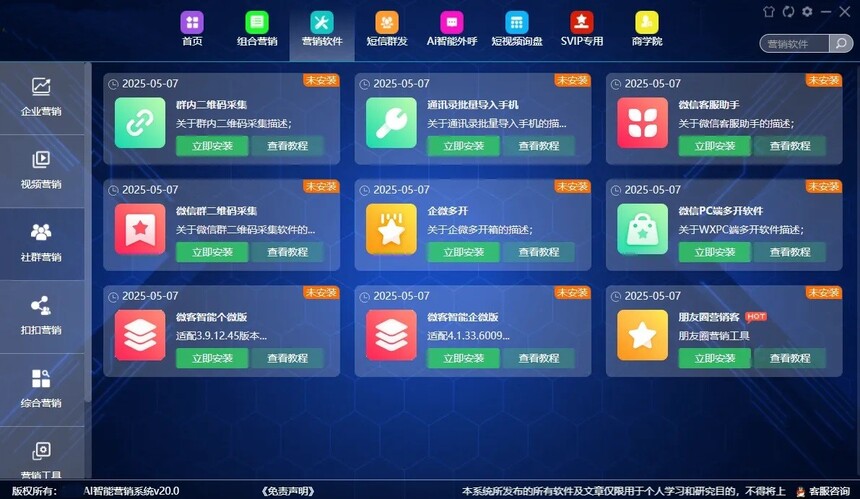This screenshot has width=860, height=499.
Task: Click the HOT badge on 朋友圈营销客
Action: coord(756,316)
